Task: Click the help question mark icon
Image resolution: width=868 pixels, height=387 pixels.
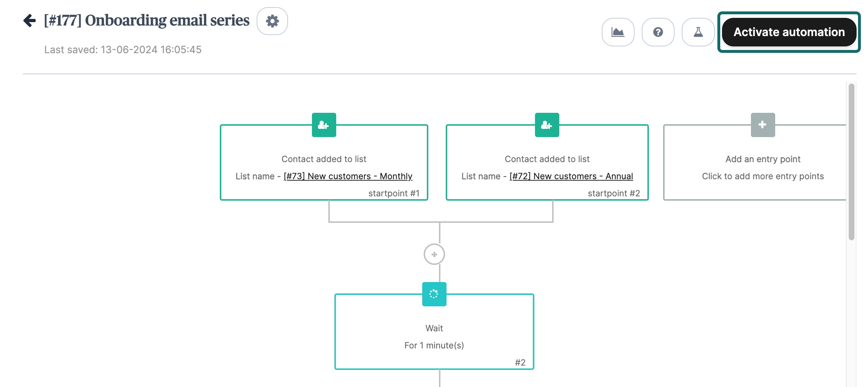Action: (658, 32)
